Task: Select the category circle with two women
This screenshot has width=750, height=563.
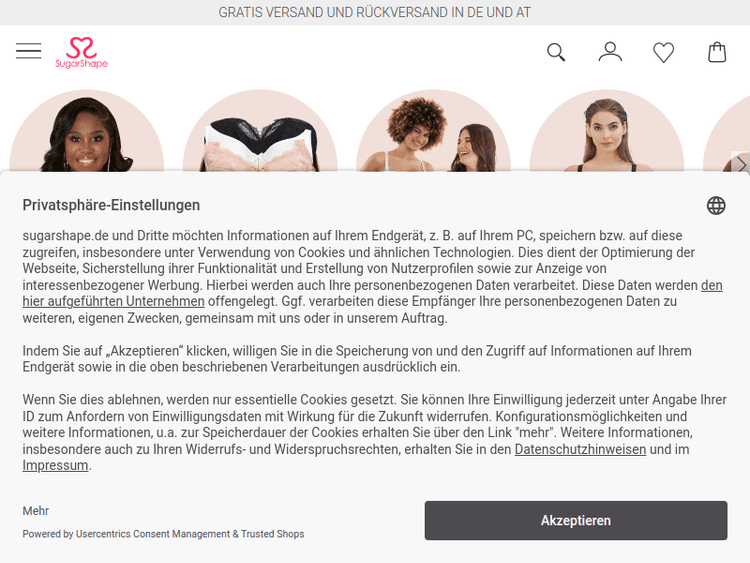Action: 433,131
